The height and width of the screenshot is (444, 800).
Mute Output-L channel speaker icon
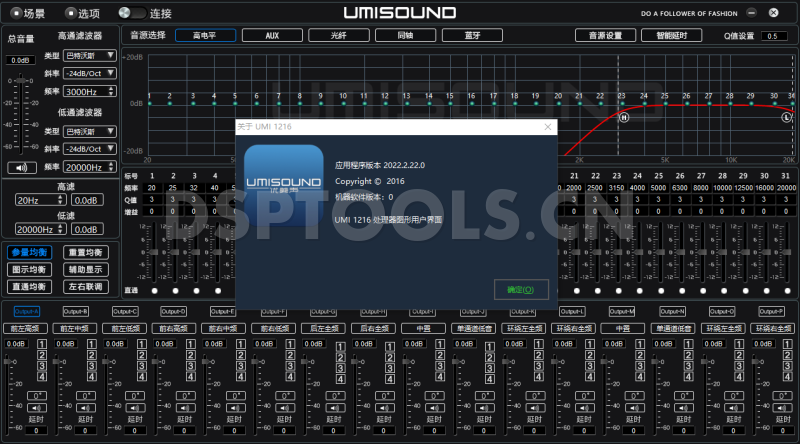point(584,408)
